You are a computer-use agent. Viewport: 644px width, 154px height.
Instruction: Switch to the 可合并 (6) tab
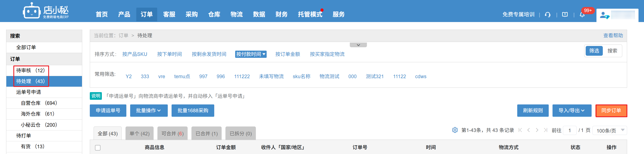(172, 133)
